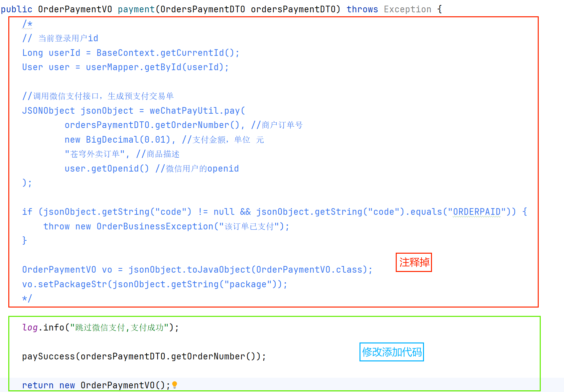Click userMapper.getById(userId) call
Screen dimensions: 564x392
155,67
